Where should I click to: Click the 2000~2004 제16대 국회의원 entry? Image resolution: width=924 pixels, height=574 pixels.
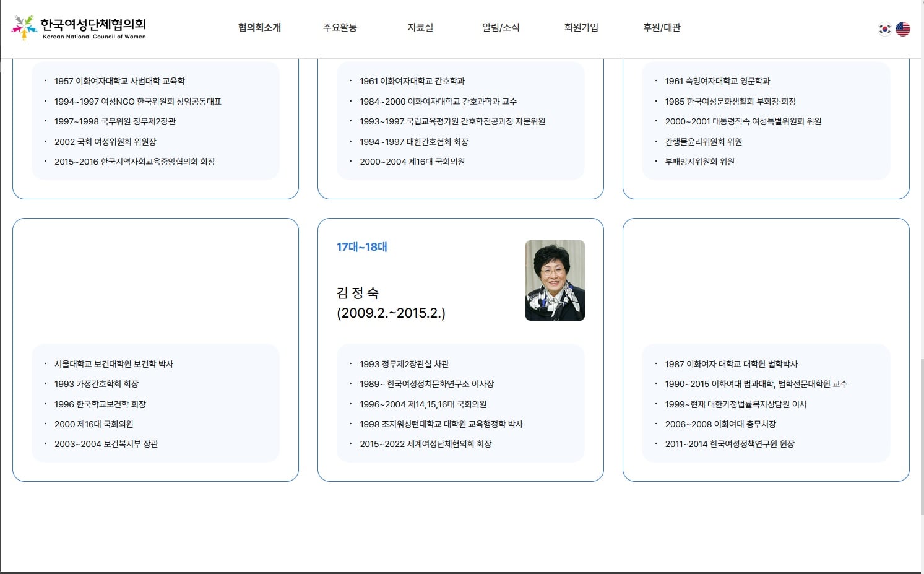click(x=412, y=162)
